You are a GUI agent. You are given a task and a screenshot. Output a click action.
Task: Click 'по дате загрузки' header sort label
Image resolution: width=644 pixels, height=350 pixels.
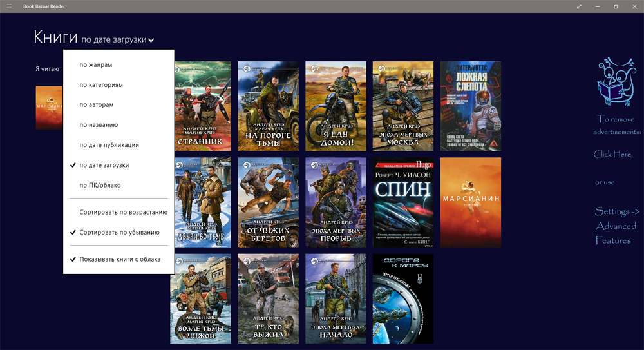click(114, 39)
